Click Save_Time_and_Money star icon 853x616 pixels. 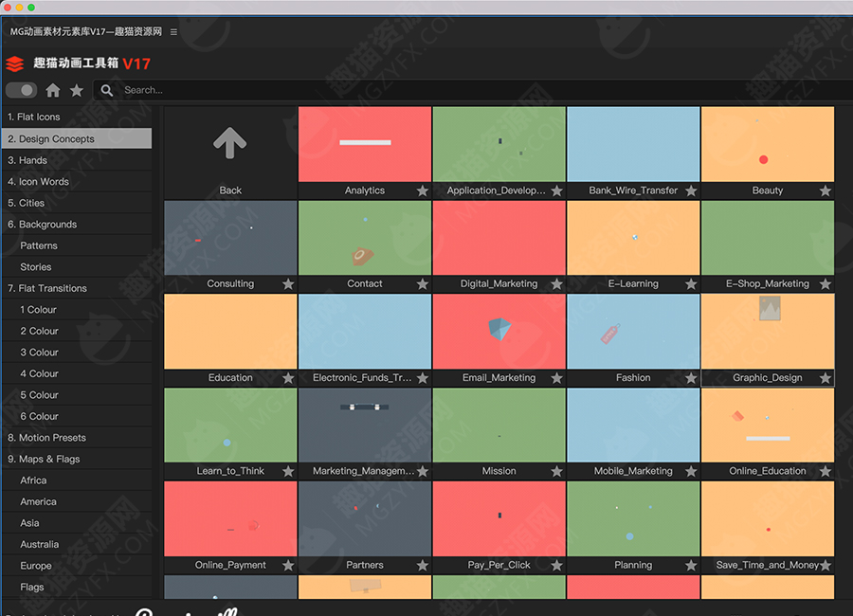coord(826,566)
